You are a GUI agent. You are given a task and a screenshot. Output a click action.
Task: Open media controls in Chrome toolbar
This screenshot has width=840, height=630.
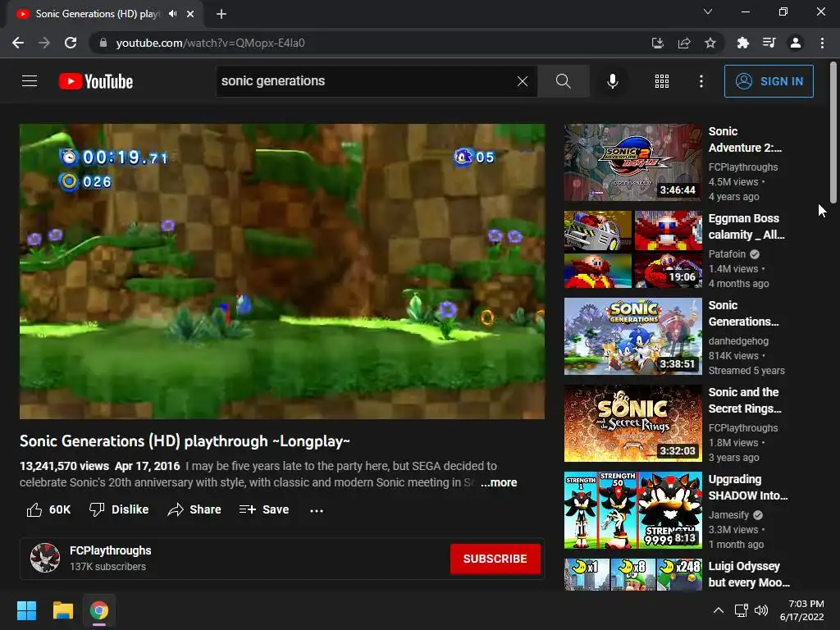[769, 43]
